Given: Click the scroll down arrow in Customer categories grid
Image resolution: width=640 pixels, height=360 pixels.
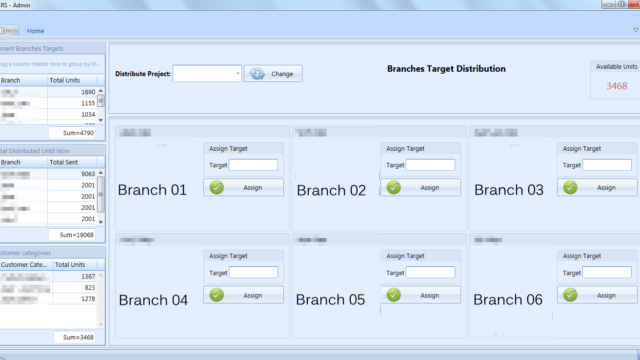Looking at the screenshot, I should click(101, 325).
